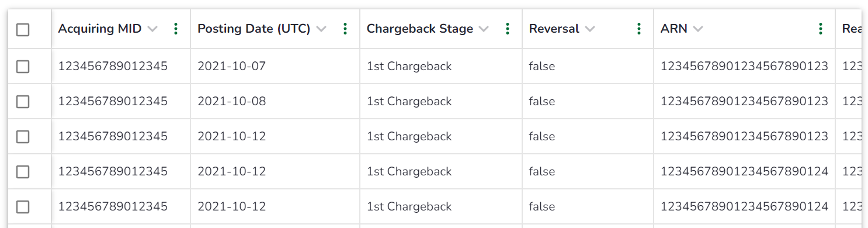Viewport: 868px width, 228px height.
Task: Open ARN column three-dot menu
Action: click(x=821, y=29)
